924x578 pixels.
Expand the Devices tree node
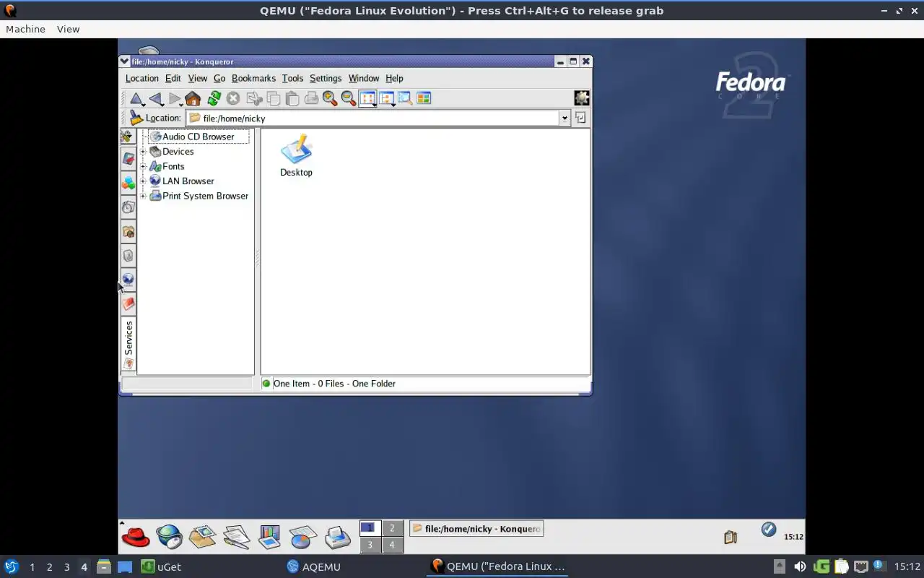click(x=143, y=152)
